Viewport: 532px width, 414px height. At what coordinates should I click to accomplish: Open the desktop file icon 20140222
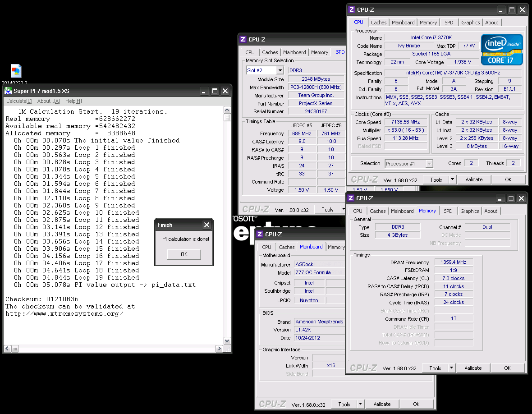(16, 71)
